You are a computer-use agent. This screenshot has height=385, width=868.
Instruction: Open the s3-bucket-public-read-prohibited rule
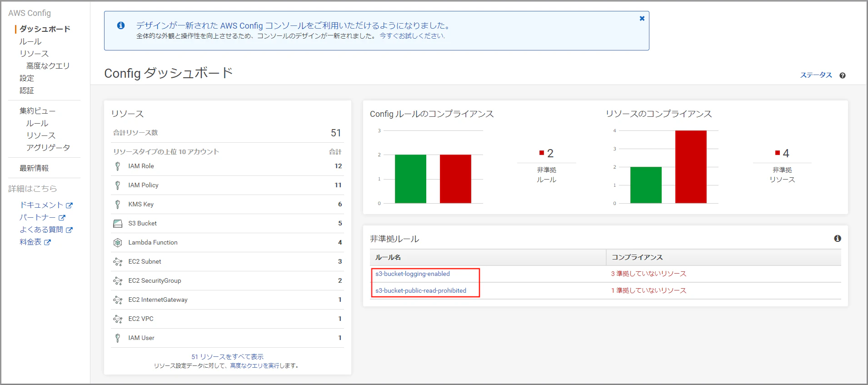point(421,290)
